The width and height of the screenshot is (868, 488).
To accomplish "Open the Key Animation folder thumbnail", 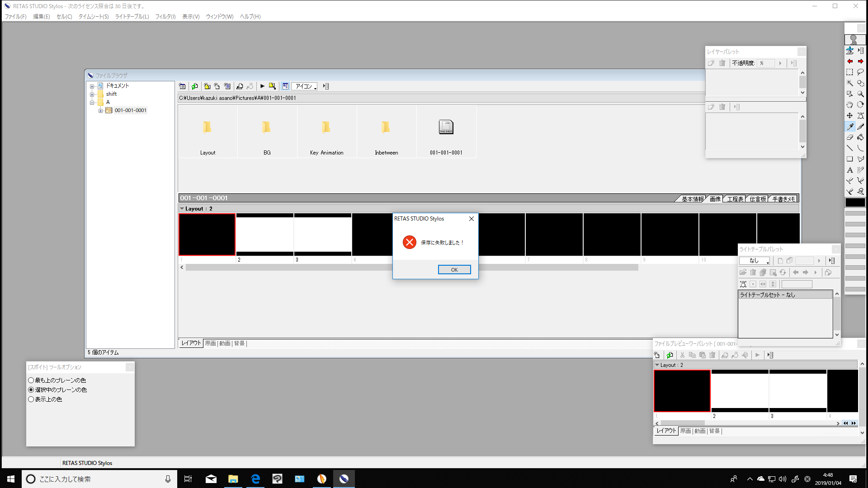I will (x=326, y=128).
